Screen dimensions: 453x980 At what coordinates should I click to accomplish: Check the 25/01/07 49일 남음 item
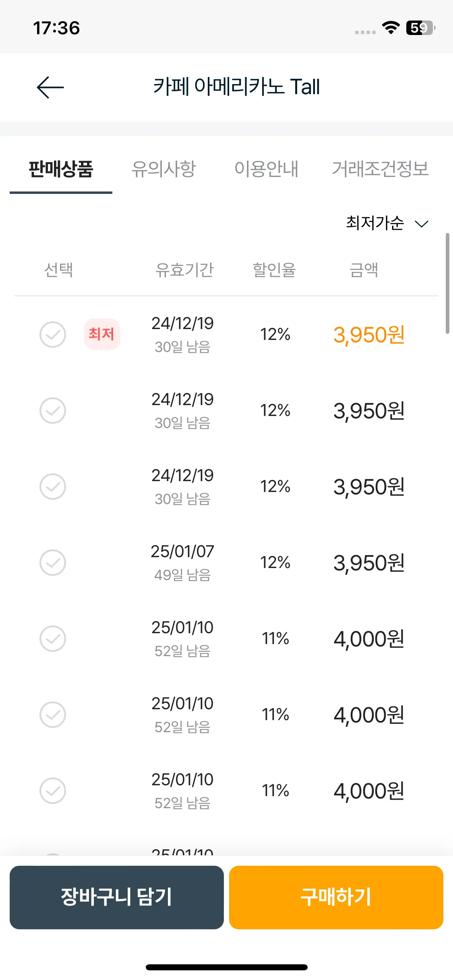pos(53,562)
